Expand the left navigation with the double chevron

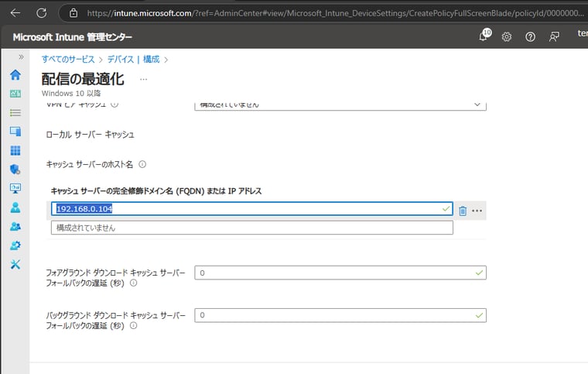[21, 57]
